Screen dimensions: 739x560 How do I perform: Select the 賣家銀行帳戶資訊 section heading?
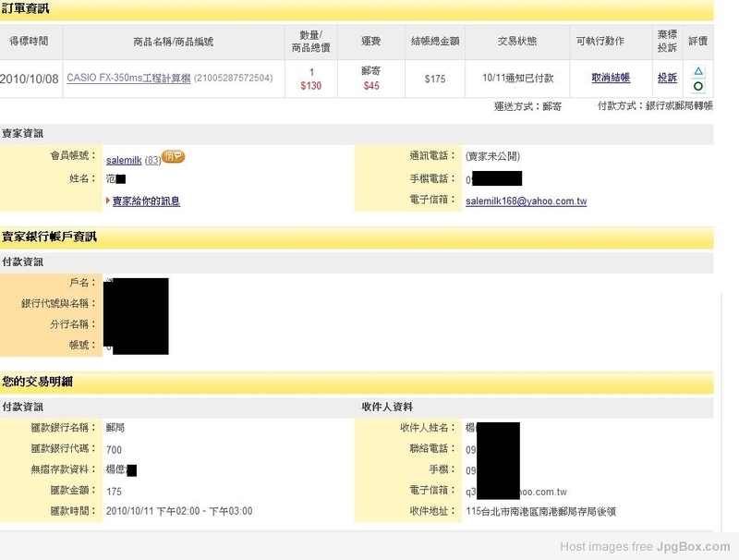click(x=49, y=237)
